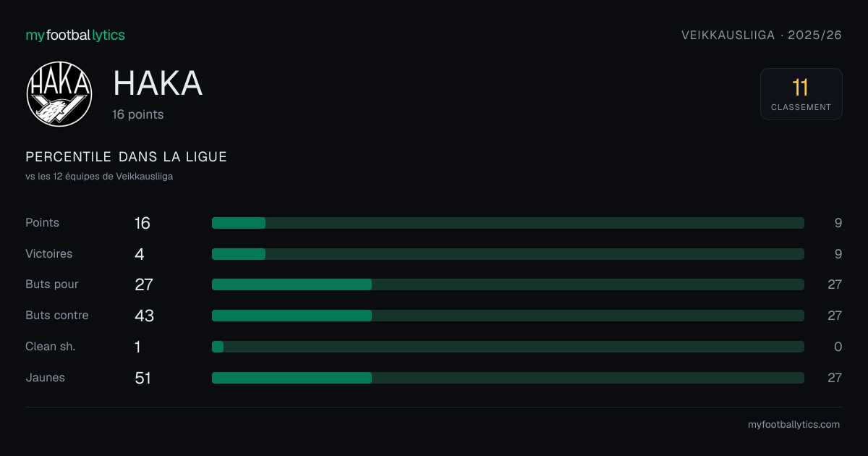868x456 pixels.
Task: Click the Victoires percentile bar
Action: [508, 254]
